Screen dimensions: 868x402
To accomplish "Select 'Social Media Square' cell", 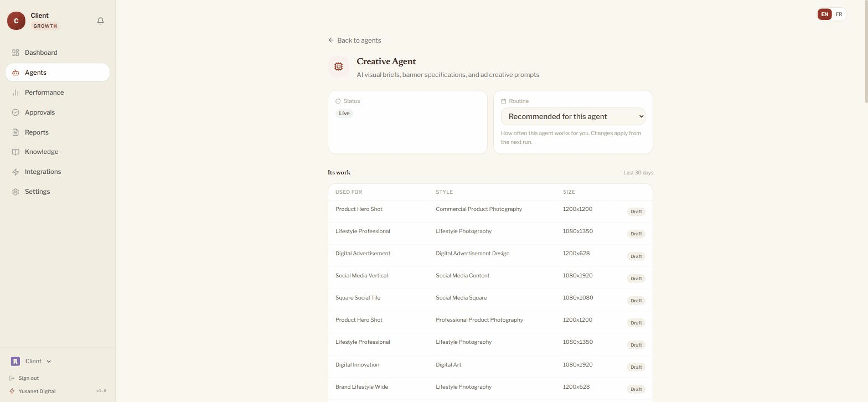I will tap(461, 298).
